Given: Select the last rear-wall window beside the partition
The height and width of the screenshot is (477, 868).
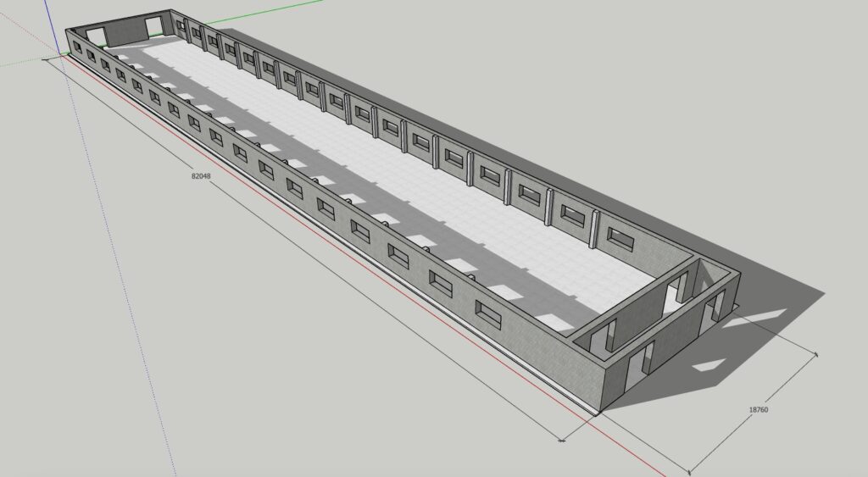Looking at the screenshot, I should click(x=618, y=240).
